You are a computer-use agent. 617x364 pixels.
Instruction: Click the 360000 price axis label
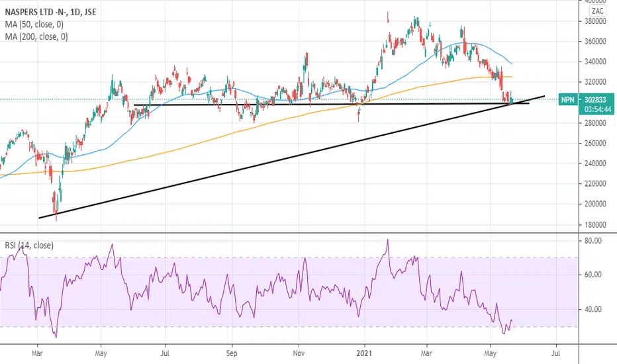pyautogui.click(x=595, y=41)
